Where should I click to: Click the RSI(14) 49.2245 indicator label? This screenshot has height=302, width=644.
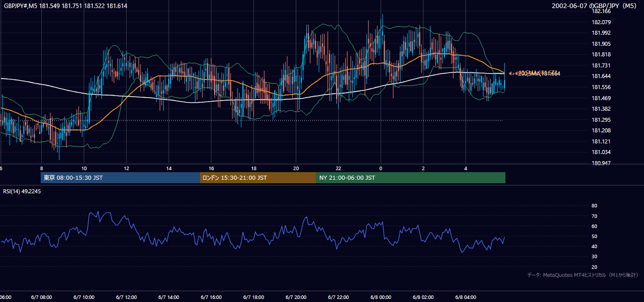(22, 191)
